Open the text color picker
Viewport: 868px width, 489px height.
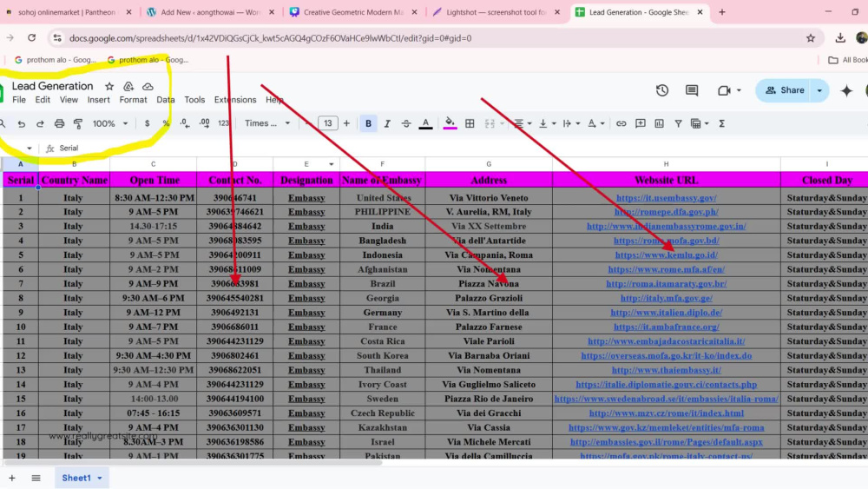(x=425, y=123)
